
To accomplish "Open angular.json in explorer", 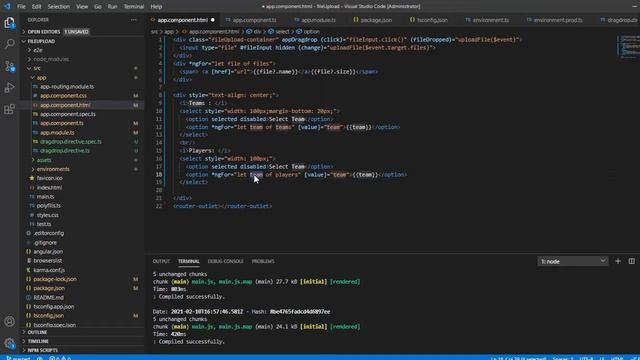I will coord(48,251).
